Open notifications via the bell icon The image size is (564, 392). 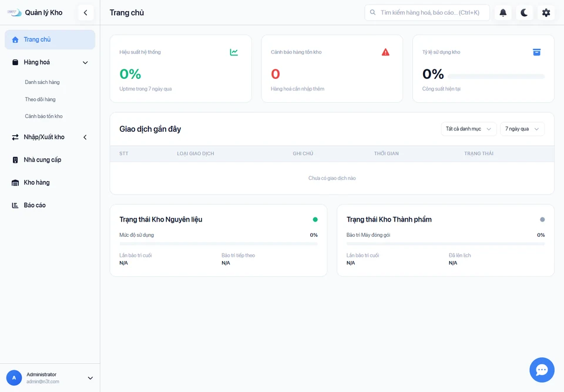[503, 12]
